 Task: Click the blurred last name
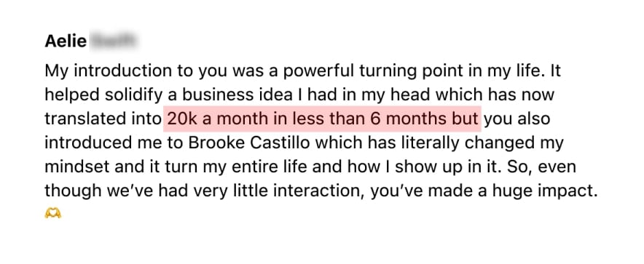click(x=114, y=41)
